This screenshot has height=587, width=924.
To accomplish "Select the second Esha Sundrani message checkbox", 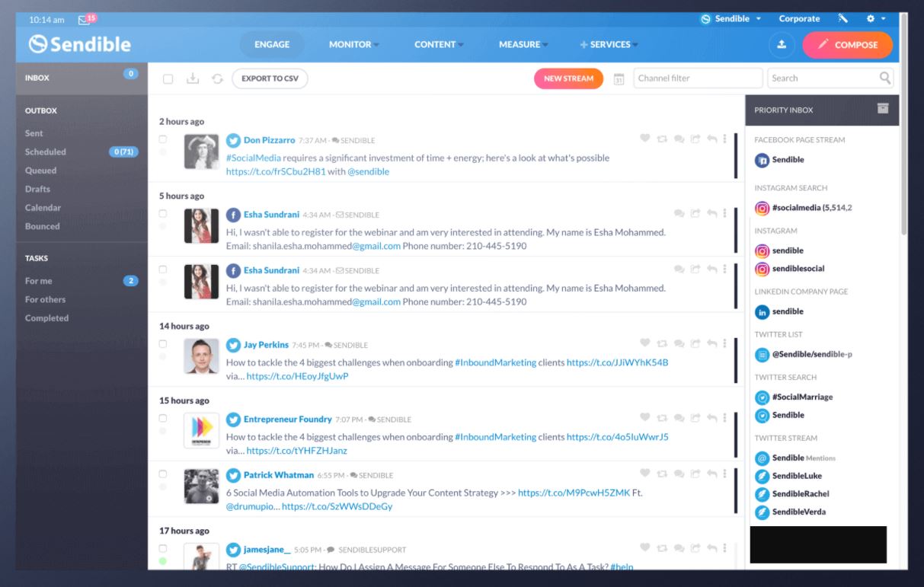I will (163, 270).
